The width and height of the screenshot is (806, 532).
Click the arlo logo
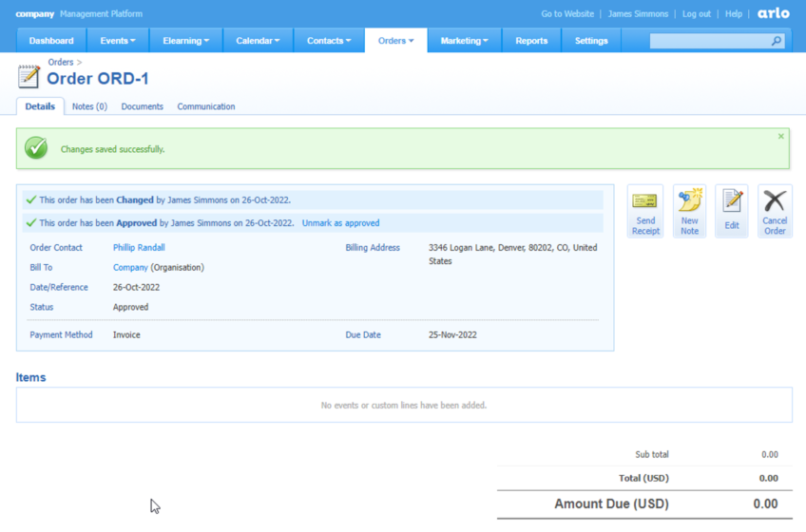pyautogui.click(x=774, y=14)
